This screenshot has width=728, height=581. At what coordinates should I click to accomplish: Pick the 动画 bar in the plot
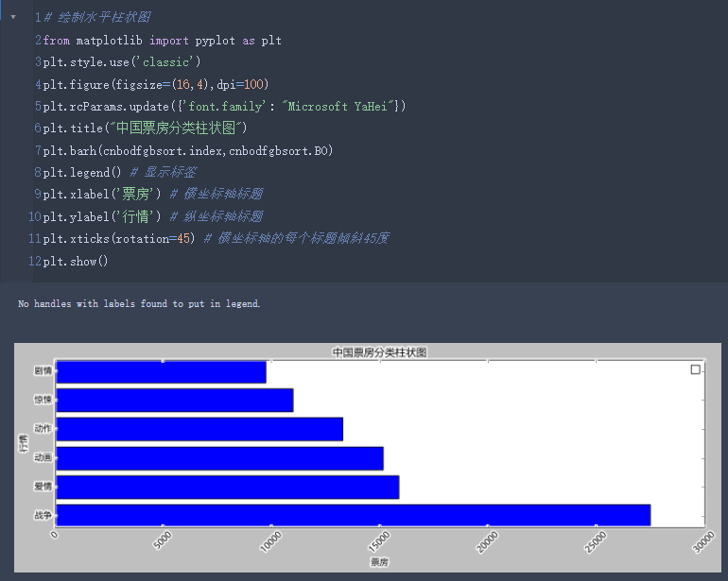point(219,458)
